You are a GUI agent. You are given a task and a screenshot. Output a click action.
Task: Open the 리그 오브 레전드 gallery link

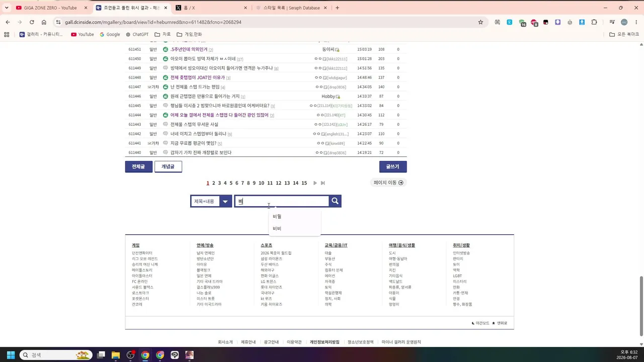click(145, 259)
